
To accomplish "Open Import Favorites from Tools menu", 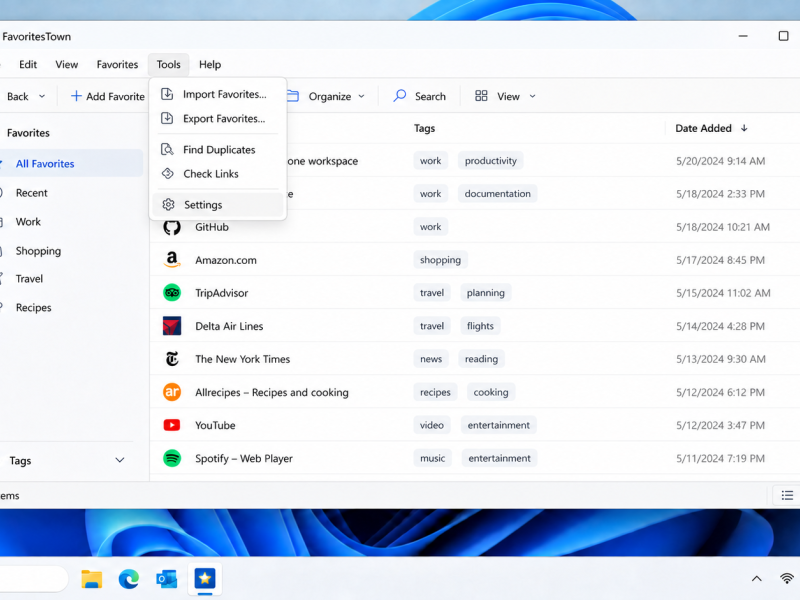I will tap(218, 94).
